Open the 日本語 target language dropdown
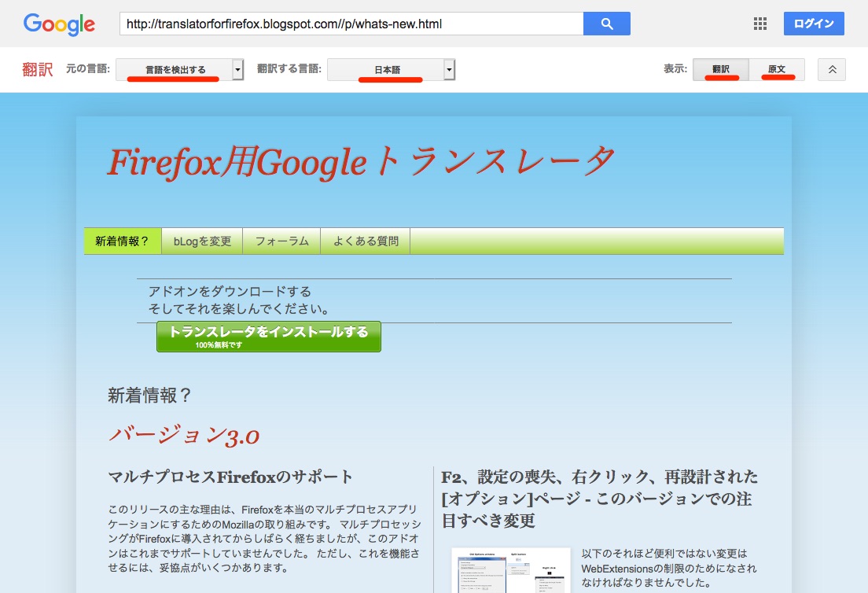868x593 pixels. point(386,70)
